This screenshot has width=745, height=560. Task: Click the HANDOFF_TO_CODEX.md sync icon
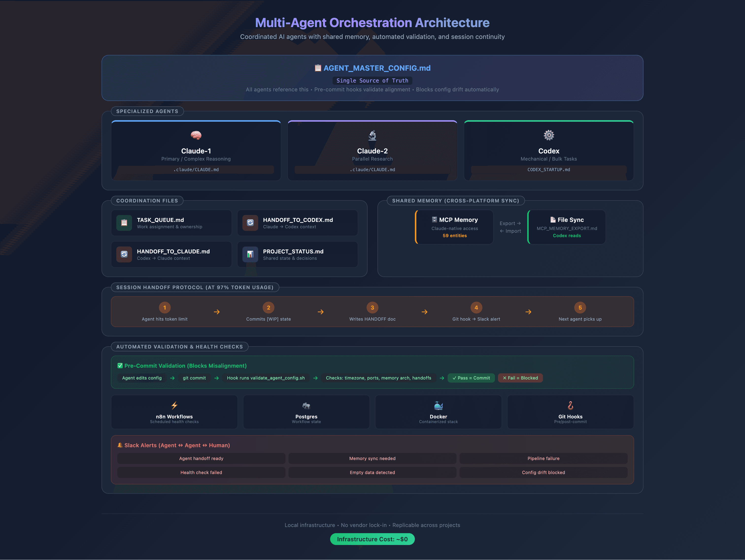250,223
